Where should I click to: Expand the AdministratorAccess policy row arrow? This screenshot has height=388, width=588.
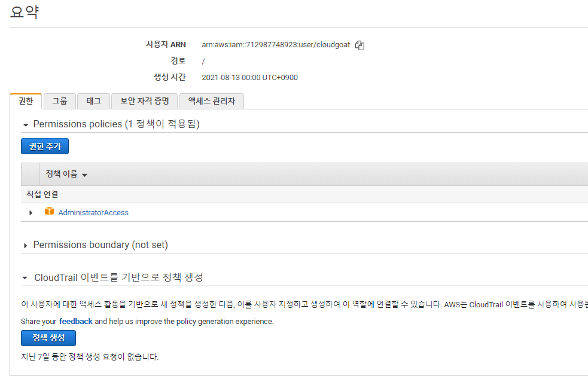(x=31, y=213)
